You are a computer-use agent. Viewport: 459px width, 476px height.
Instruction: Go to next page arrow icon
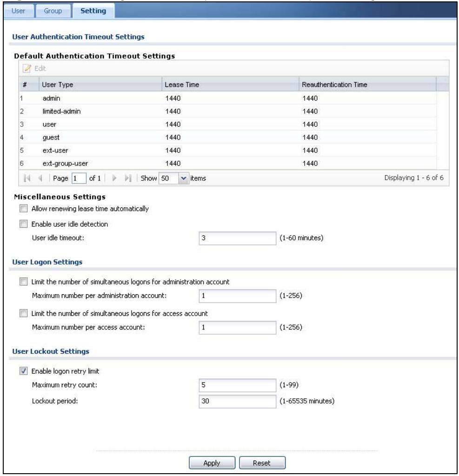114,178
